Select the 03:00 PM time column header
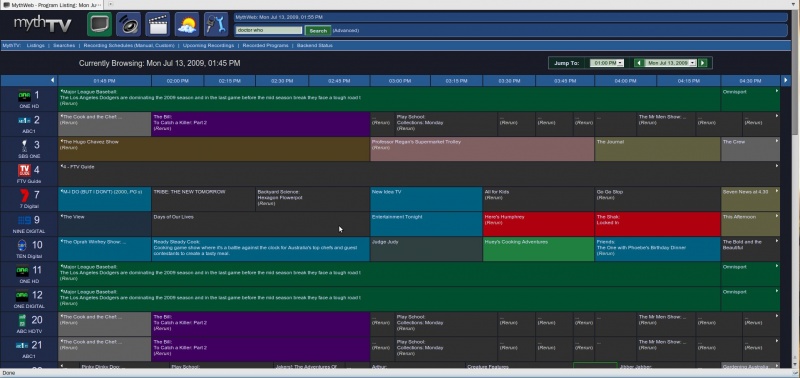Viewport: 800px width, 378px height. 400,81
